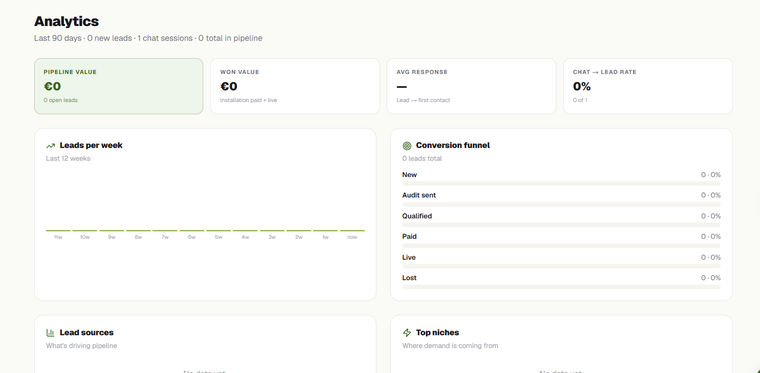The width and height of the screenshot is (760, 373).
Task: Click the Conversion funnel globe icon
Action: [407, 145]
